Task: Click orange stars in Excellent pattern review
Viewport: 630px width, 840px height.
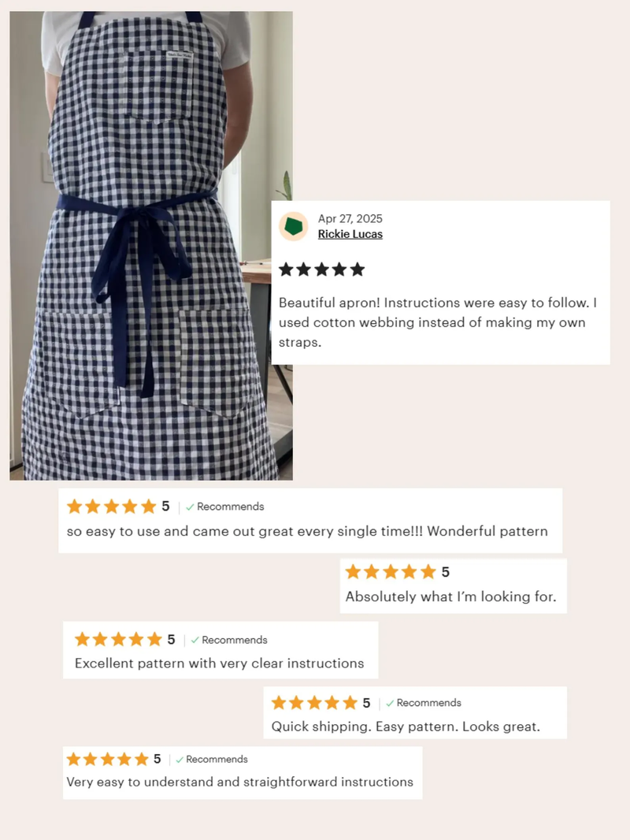Action: (x=118, y=639)
